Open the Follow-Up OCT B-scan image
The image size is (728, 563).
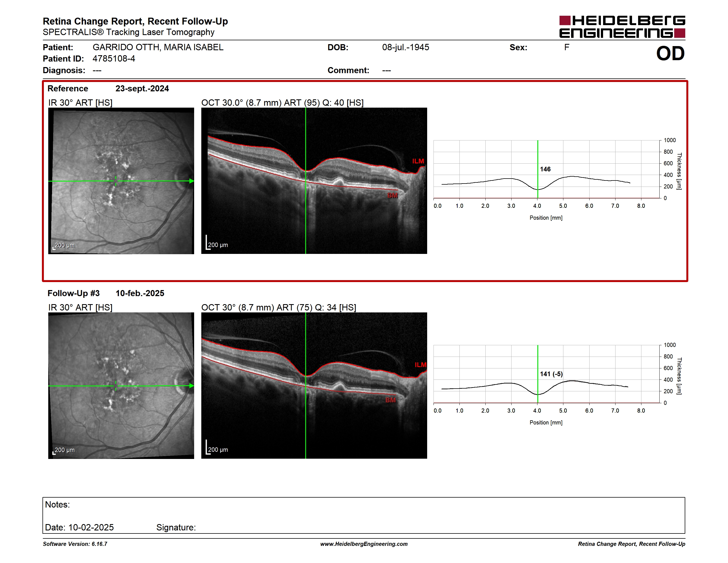(x=314, y=386)
